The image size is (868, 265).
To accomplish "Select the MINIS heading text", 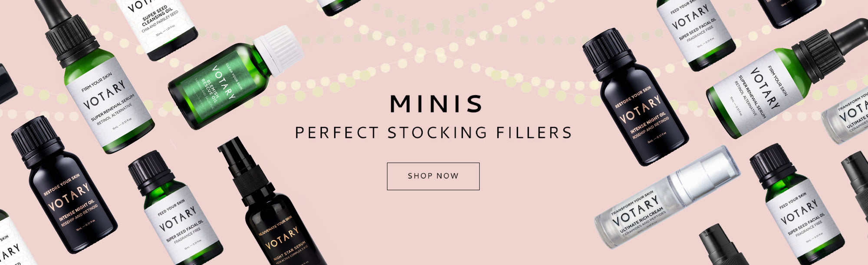I will tap(436, 104).
